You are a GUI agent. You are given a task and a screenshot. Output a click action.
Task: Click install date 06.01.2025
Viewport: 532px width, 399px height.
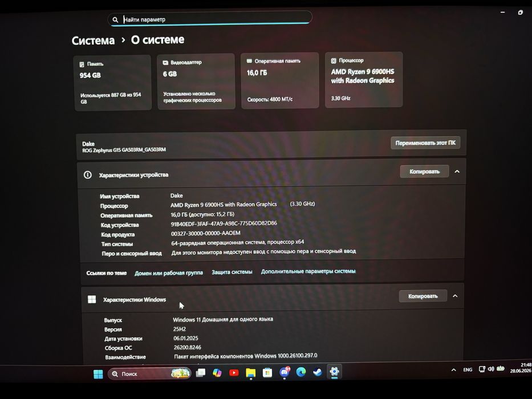185,338
